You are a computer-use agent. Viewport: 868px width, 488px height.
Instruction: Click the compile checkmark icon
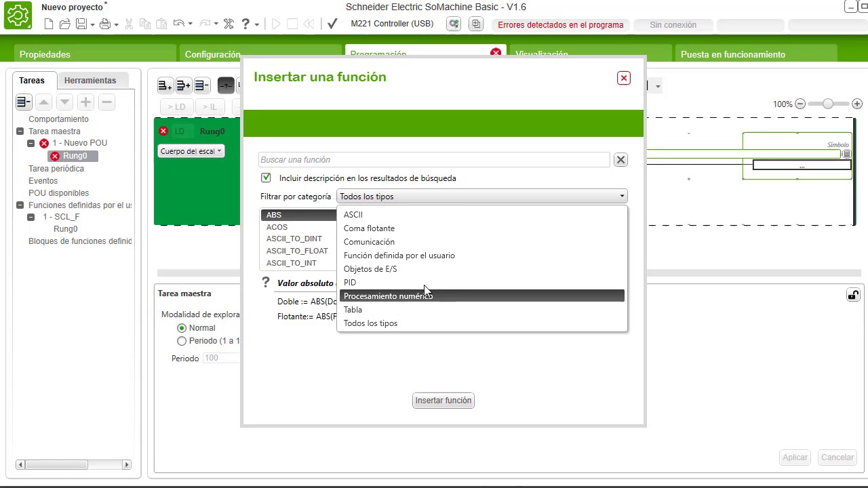pos(332,24)
